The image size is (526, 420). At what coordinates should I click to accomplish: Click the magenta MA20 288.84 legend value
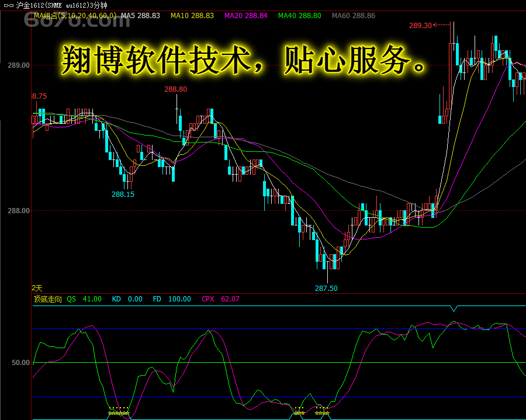(246, 15)
